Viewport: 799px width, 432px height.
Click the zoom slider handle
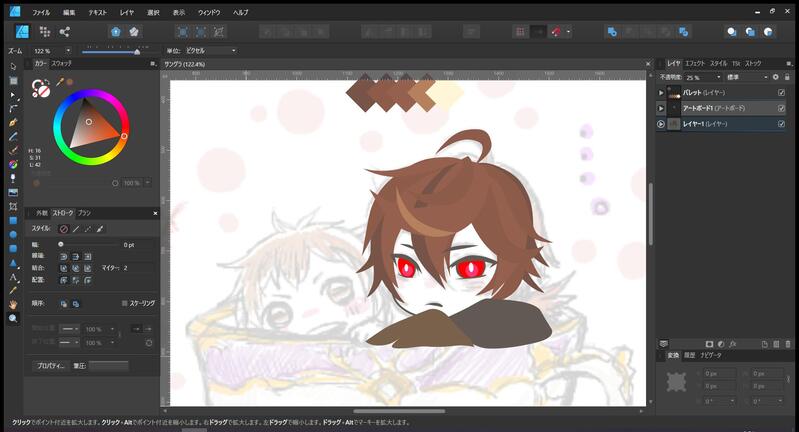137,52
